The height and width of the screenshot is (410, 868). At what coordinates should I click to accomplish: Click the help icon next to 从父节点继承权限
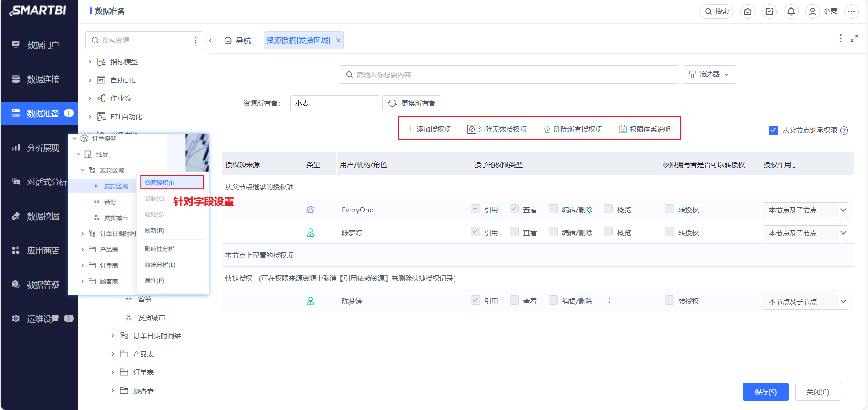coord(844,131)
